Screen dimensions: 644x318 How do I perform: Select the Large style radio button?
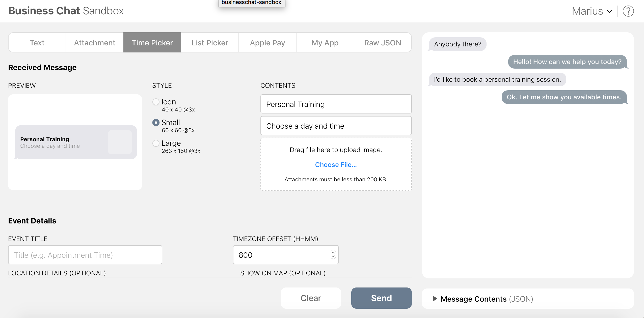pyautogui.click(x=156, y=143)
